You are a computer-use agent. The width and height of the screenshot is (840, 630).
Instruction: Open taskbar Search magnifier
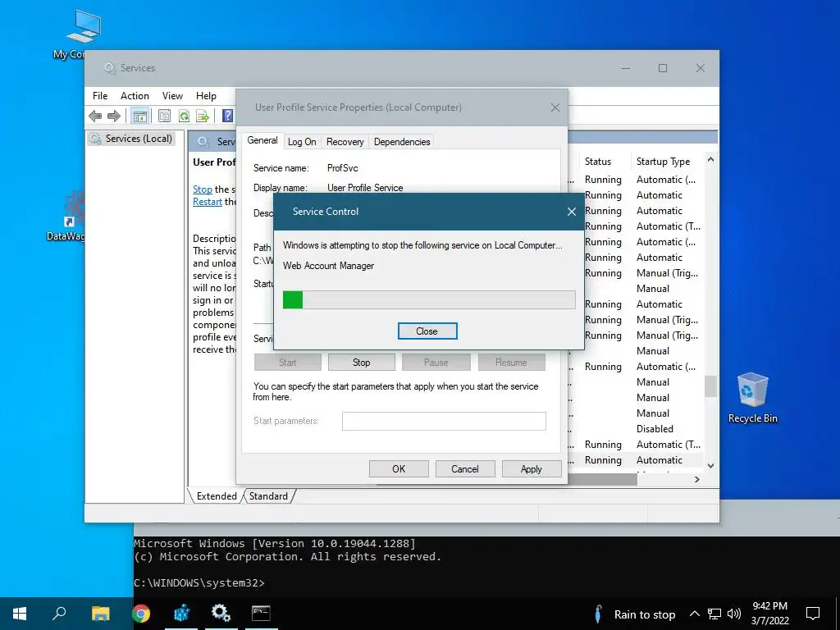coord(59,614)
